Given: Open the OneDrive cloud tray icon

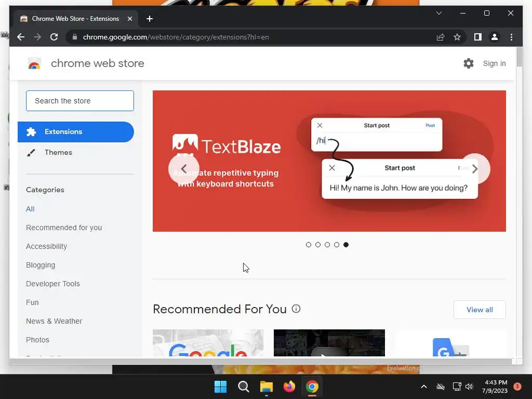Looking at the screenshot, I should click(441, 387).
